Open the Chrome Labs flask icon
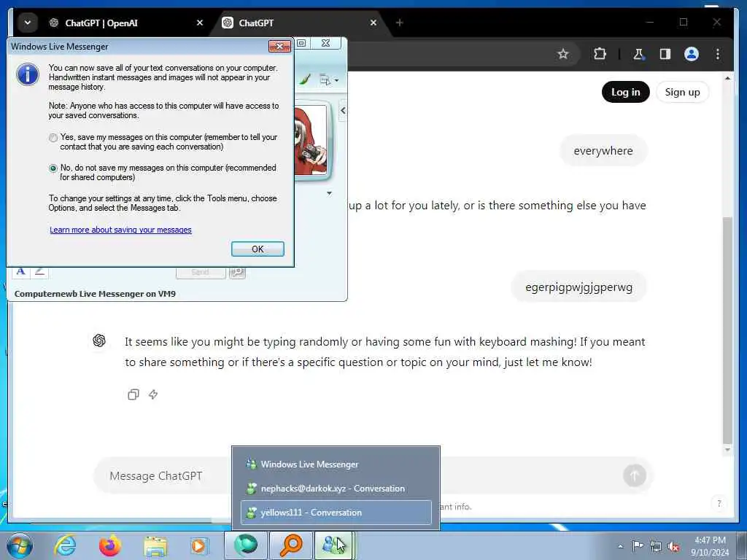Screen dimensions: 747x560 point(638,54)
